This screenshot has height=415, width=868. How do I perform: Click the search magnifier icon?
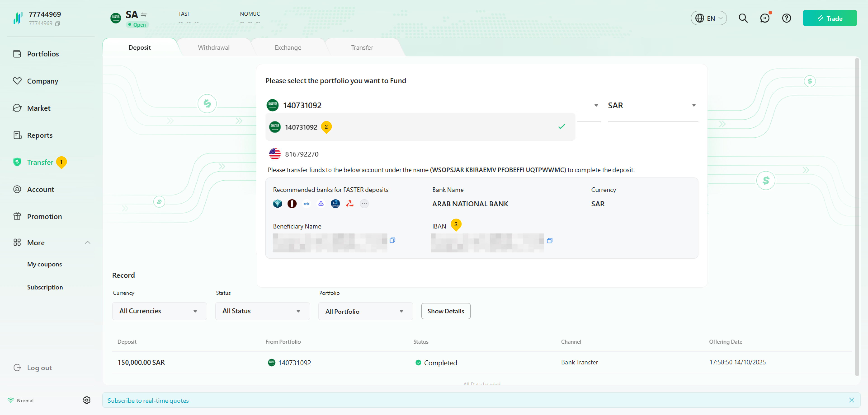[x=743, y=18]
